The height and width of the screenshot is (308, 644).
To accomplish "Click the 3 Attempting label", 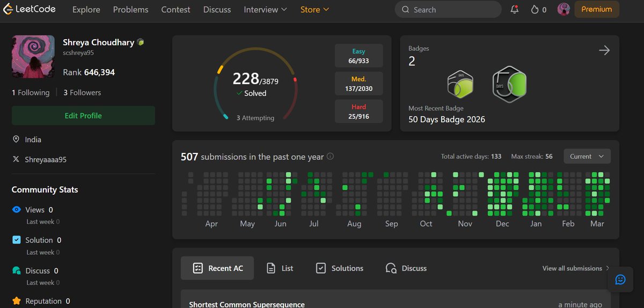I will click(x=255, y=118).
